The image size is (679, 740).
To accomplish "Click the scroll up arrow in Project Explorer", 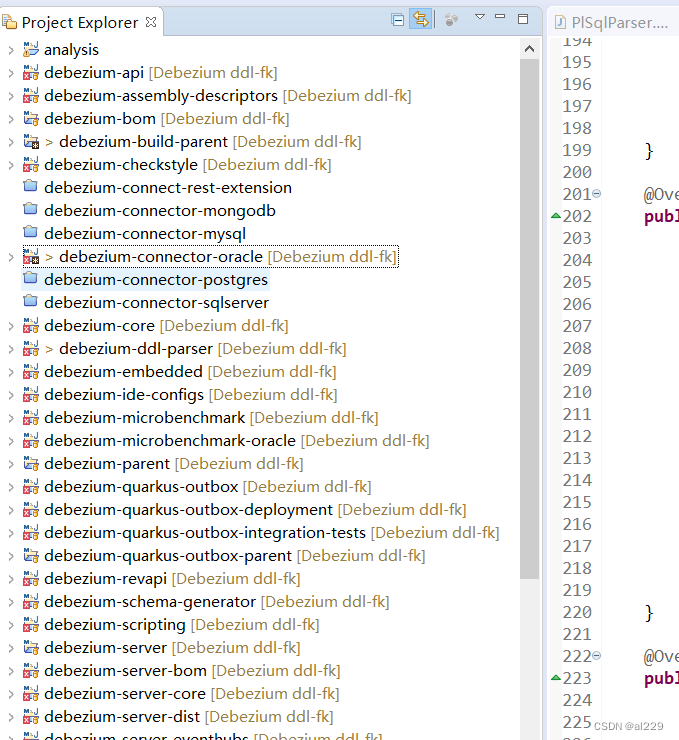I will click(x=529, y=49).
